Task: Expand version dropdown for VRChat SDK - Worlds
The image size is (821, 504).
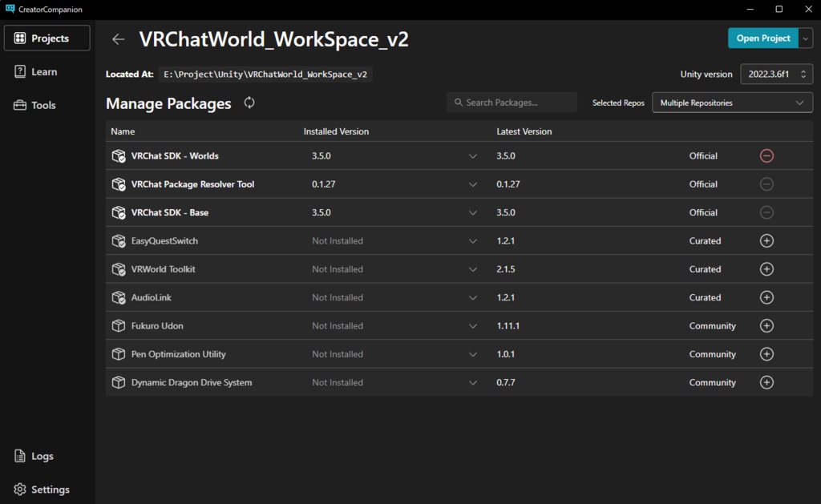Action: click(473, 156)
